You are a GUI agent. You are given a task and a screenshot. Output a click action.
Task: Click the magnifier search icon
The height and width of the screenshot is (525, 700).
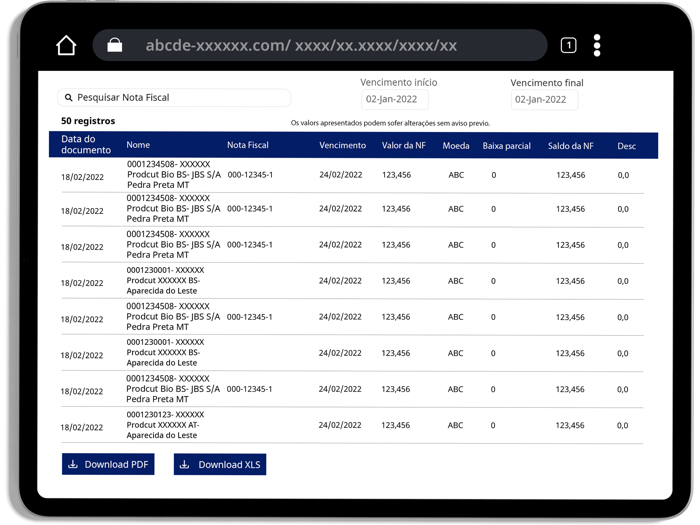click(69, 98)
